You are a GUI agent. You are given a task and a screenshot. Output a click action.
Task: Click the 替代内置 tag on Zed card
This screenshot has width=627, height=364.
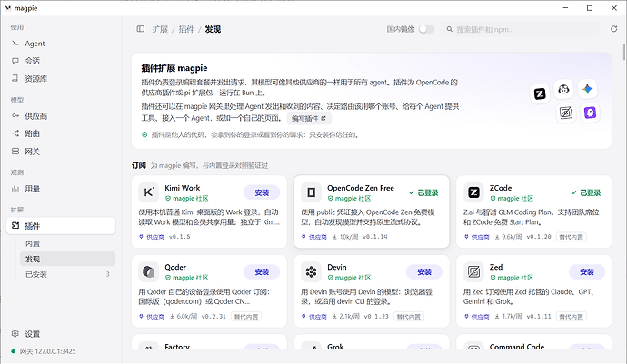(x=571, y=317)
